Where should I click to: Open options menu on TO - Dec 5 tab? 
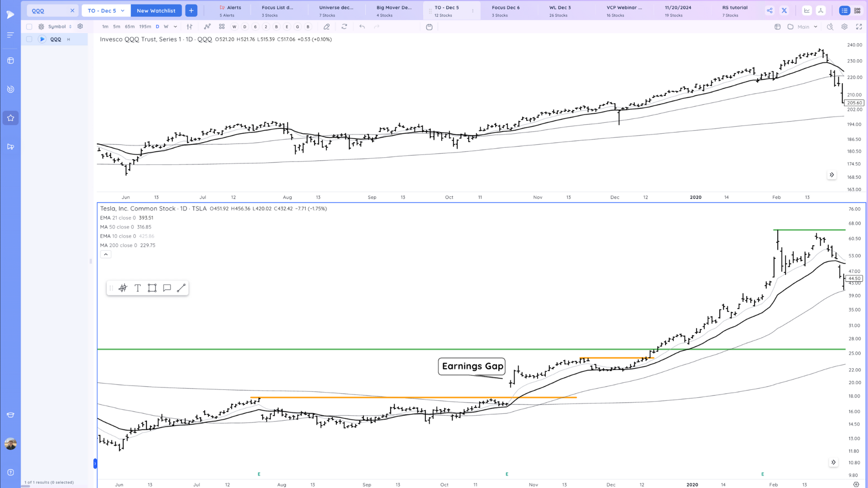pos(473,11)
